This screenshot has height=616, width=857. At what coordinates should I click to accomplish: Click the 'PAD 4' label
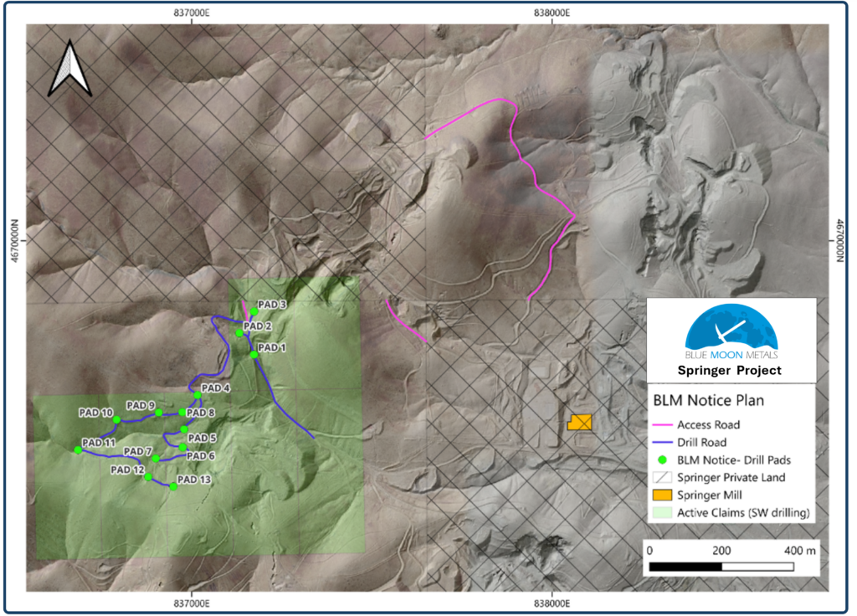215,388
